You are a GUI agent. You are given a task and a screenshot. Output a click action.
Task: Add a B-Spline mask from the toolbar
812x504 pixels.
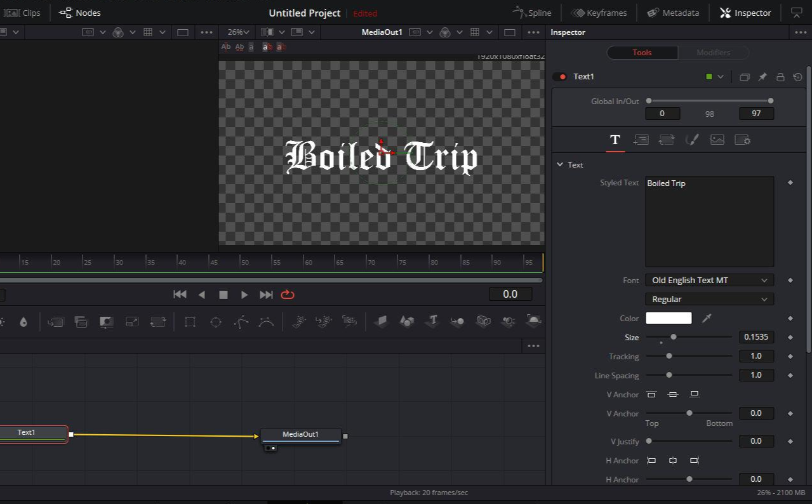[x=267, y=322]
